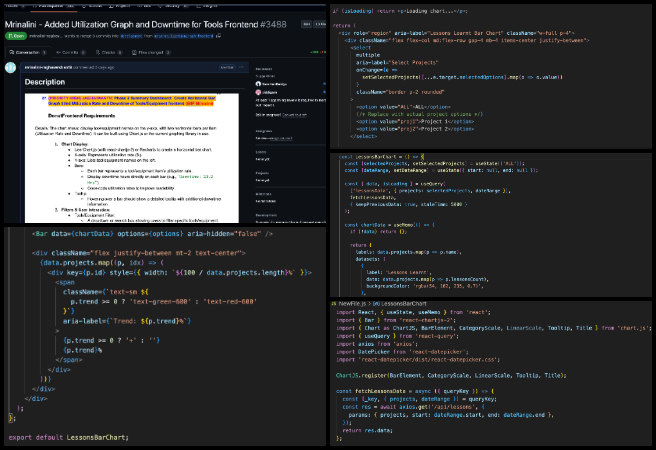Open the Development section in the sidebar

tap(266, 215)
